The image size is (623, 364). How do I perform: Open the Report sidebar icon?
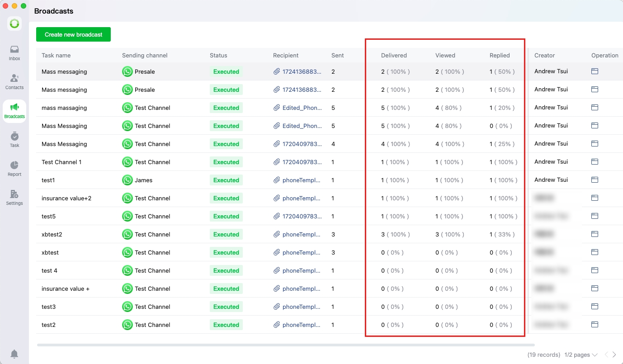[x=14, y=168]
